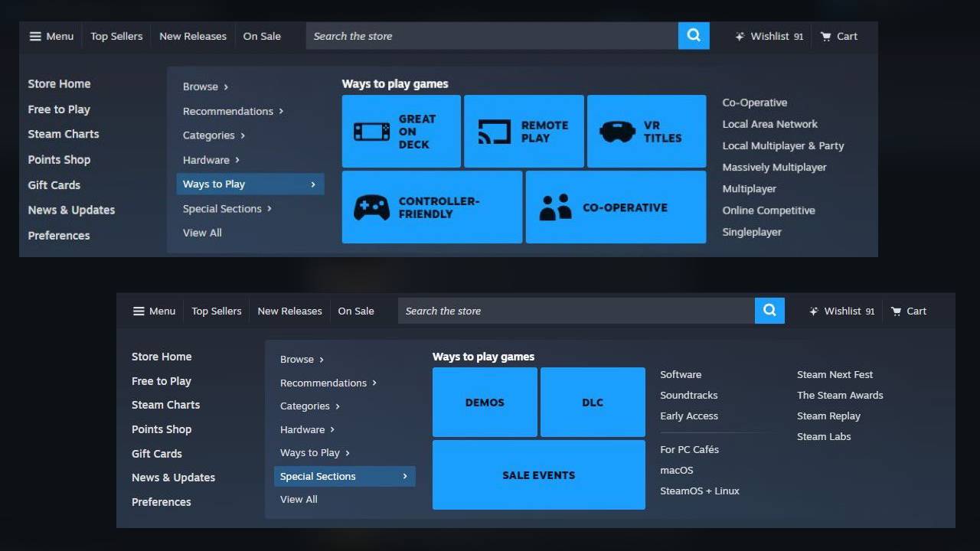Open the Great on Deck tile
The width and height of the screenshot is (980, 551).
tap(401, 131)
